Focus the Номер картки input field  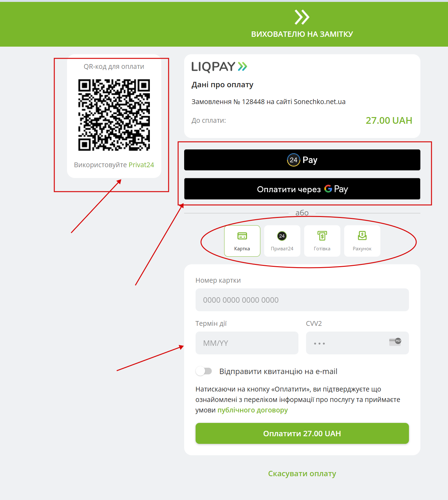click(x=302, y=300)
